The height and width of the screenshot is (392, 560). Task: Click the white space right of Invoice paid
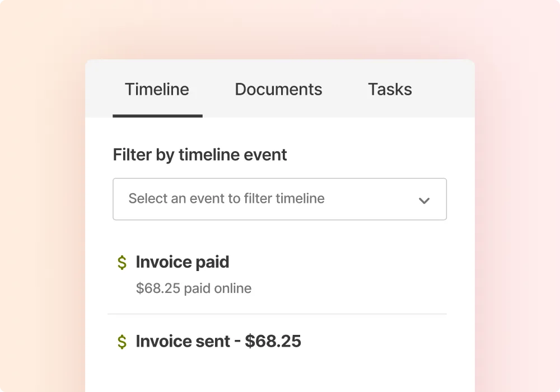point(347,262)
